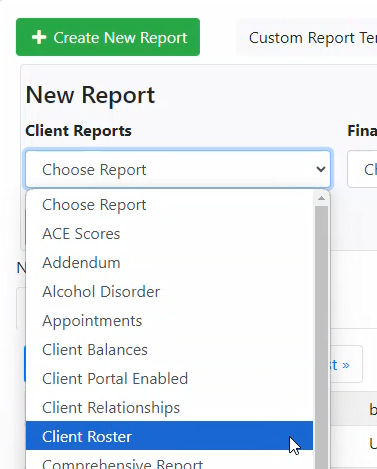
Task: Select Client Portal Enabled option
Action: tap(169, 379)
